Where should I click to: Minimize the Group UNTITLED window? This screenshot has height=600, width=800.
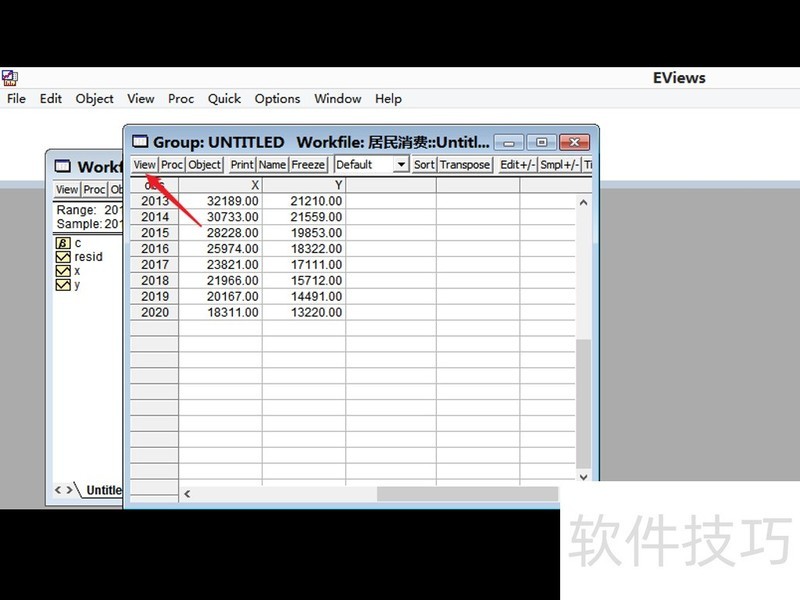pos(509,142)
